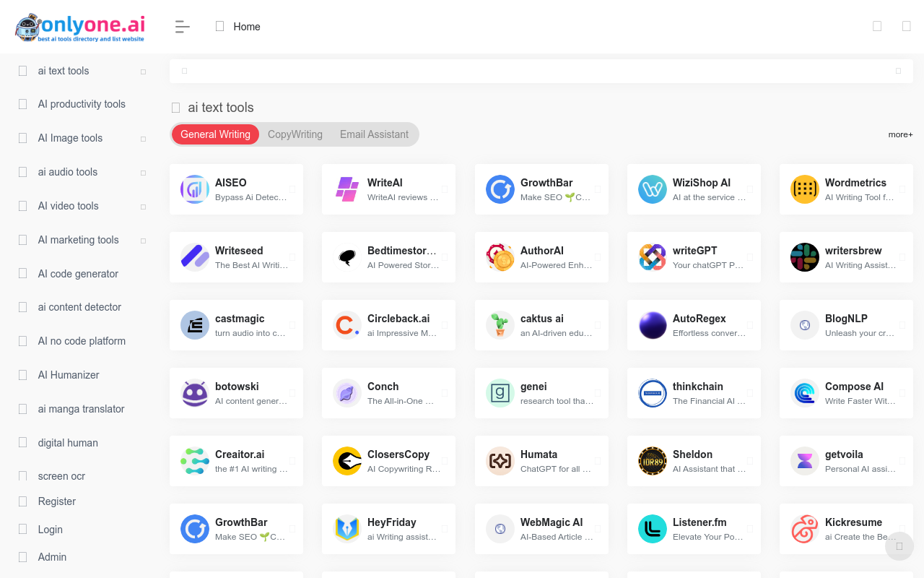Image resolution: width=924 pixels, height=578 pixels.
Task: Open the AISEO tool icon
Action: coord(195,189)
